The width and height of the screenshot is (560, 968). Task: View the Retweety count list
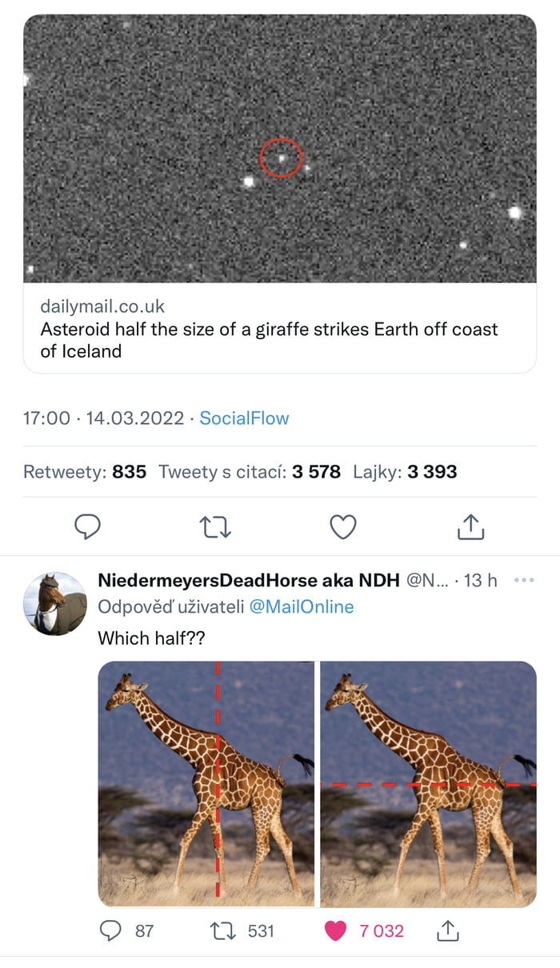point(85,472)
